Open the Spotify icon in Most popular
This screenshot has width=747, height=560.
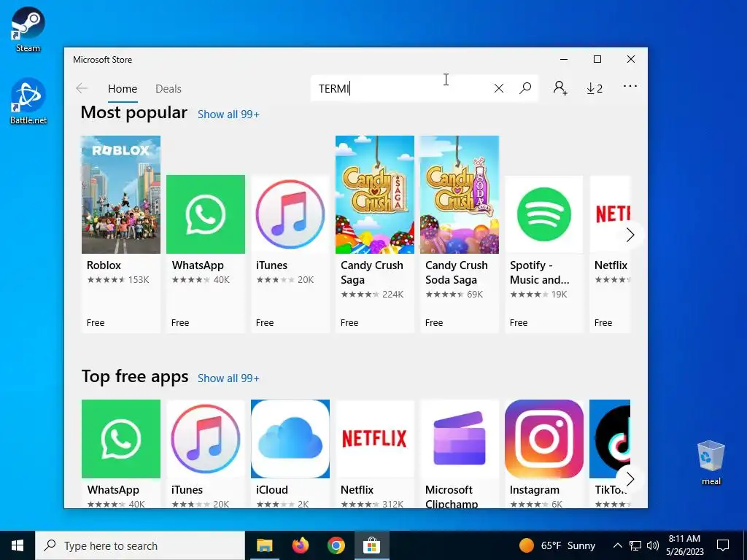coord(544,214)
